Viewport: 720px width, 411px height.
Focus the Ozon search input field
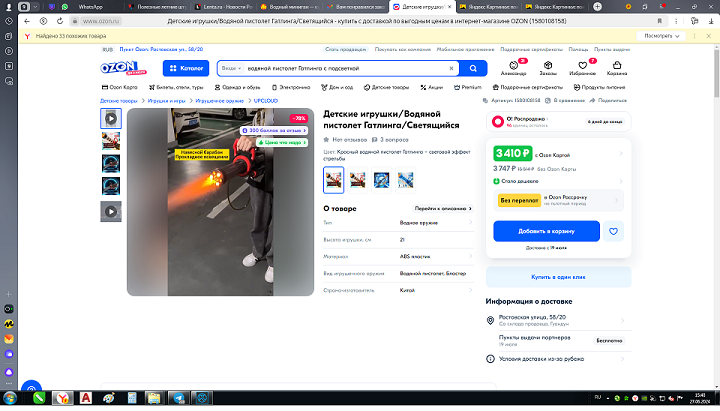345,68
